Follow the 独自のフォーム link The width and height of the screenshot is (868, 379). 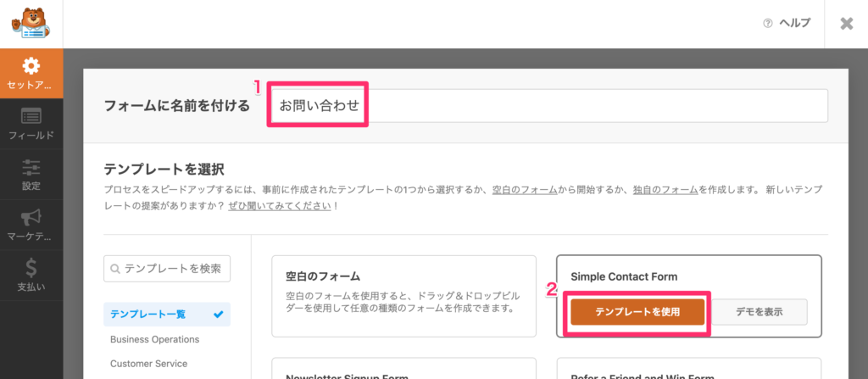[x=666, y=190]
